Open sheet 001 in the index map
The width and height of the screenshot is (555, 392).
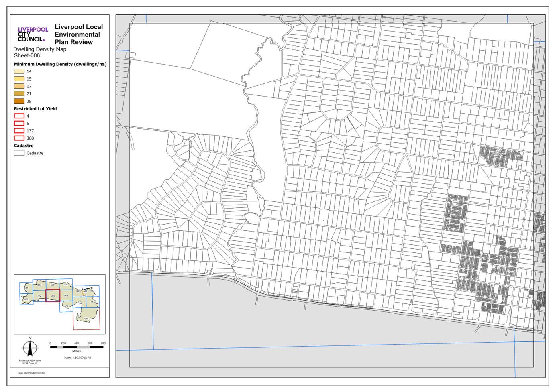[x=26, y=288]
